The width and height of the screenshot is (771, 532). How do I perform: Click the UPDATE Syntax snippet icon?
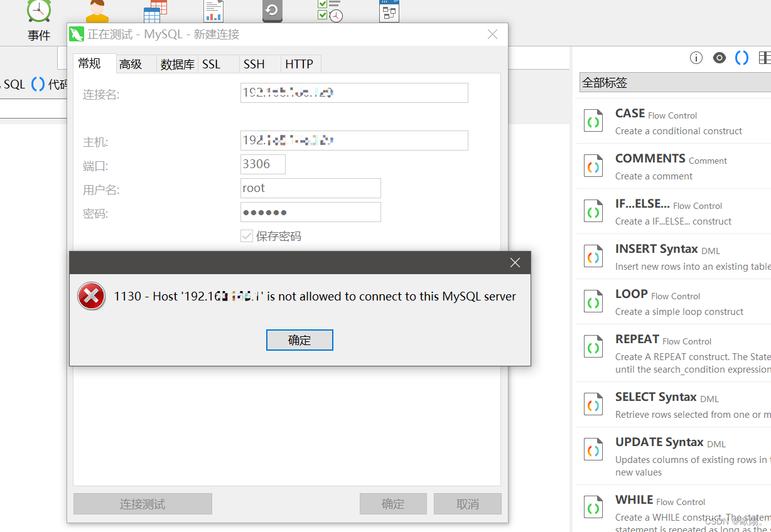593,450
